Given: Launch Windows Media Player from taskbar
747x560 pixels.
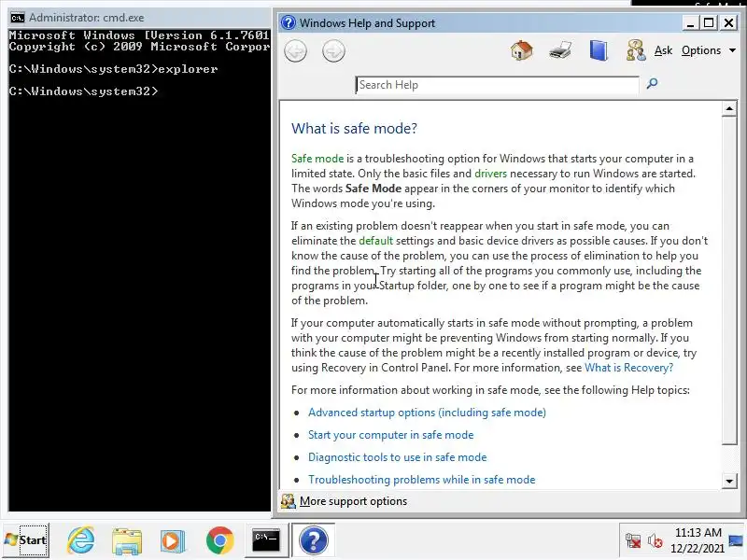Looking at the screenshot, I should pos(173,540).
